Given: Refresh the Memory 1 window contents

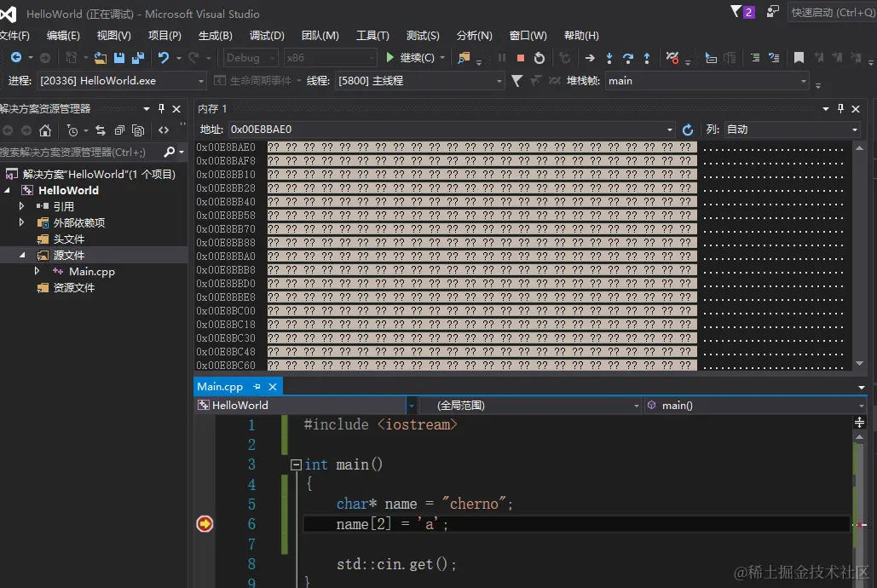Looking at the screenshot, I should tap(688, 130).
